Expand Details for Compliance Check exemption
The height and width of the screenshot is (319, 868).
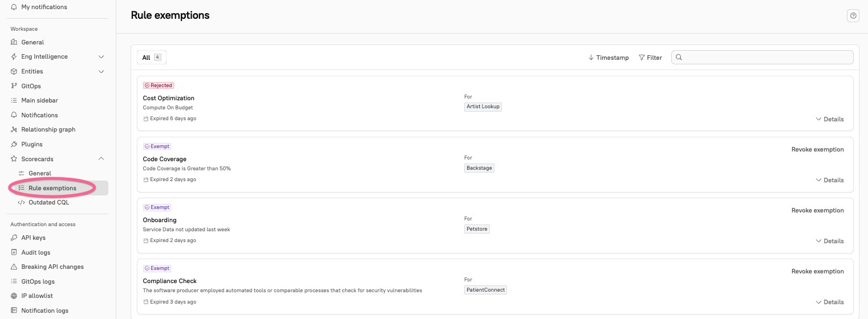pyautogui.click(x=830, y=302)
